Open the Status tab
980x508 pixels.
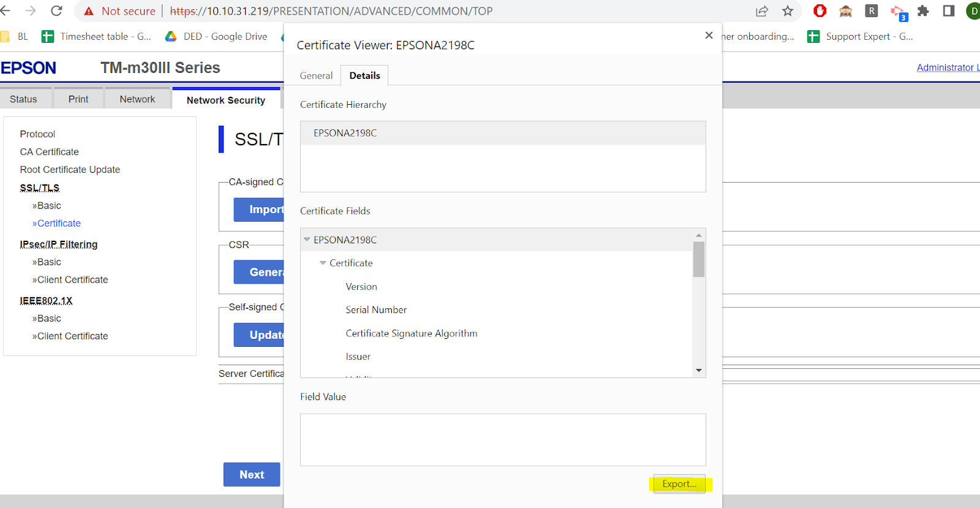[x=23, y=99]
